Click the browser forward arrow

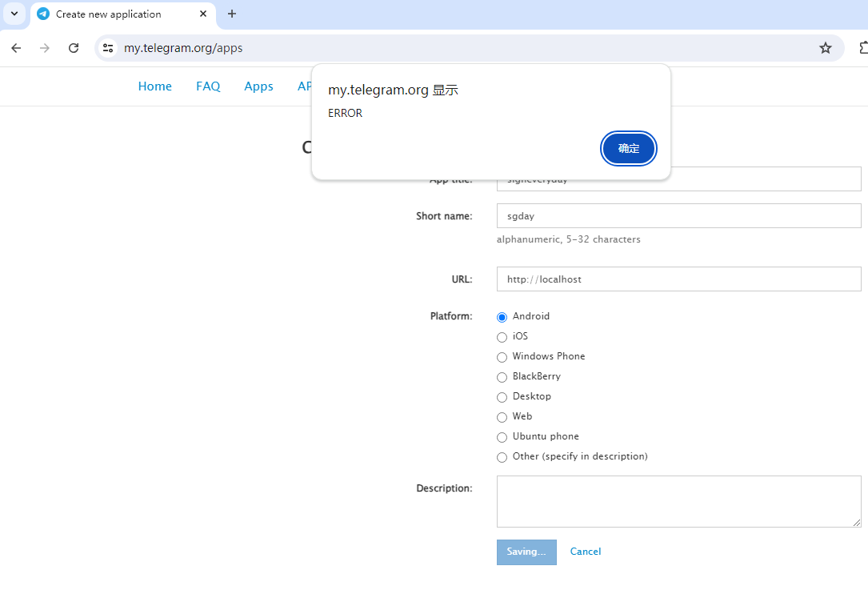tap(45, 48)
